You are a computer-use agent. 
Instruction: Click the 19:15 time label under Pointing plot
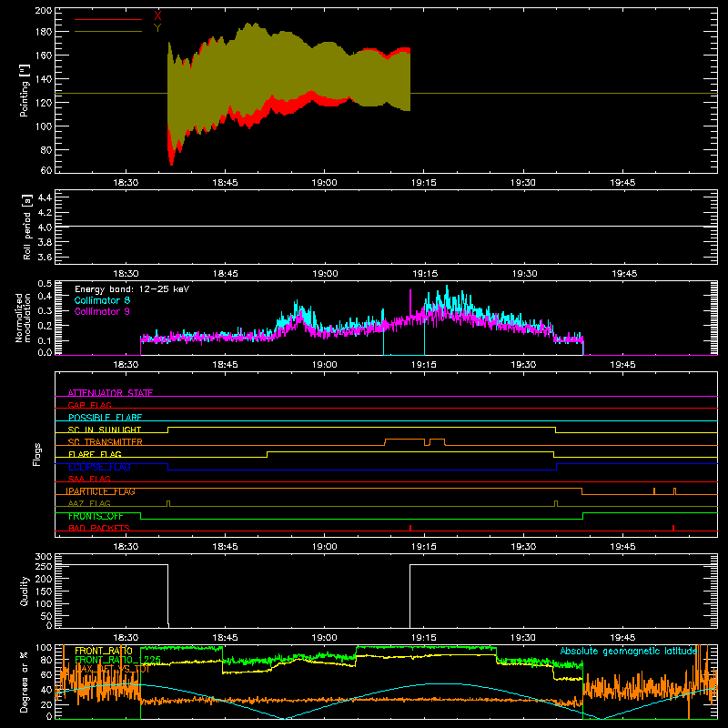pyautogui.click(x=424, y=183)
